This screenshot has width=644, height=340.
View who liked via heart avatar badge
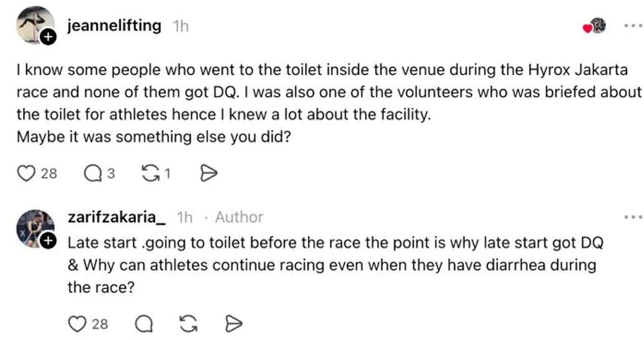tap(594, 26)
